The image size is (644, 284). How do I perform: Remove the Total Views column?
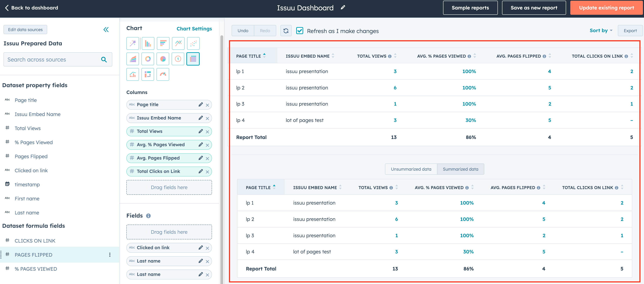pyautogui.click(x=207, y=132)
